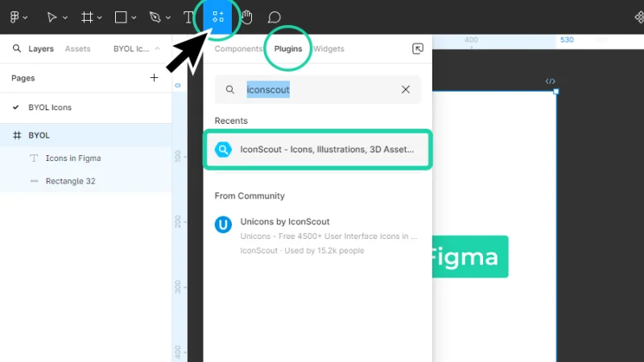Clear the iconscout search text
The image size is (644, 362).
[x=406, y=89]
